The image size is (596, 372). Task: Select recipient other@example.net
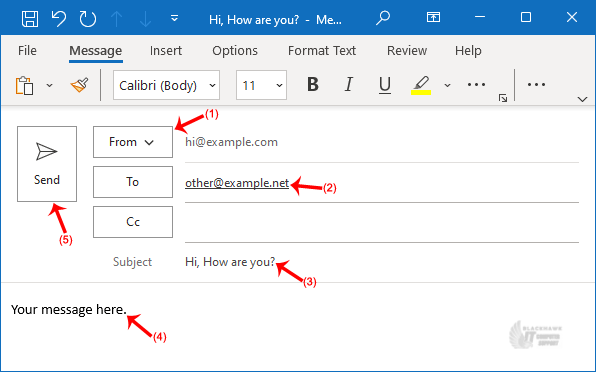(237, 183)
